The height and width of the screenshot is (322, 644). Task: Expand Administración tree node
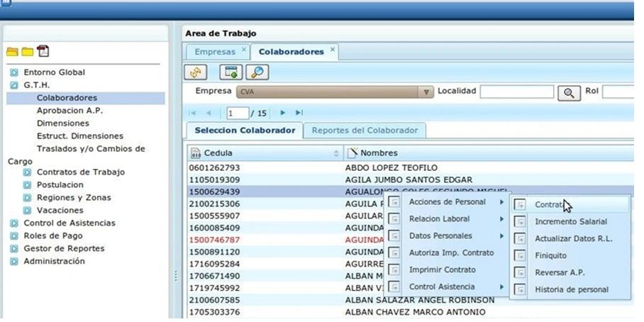14,262
